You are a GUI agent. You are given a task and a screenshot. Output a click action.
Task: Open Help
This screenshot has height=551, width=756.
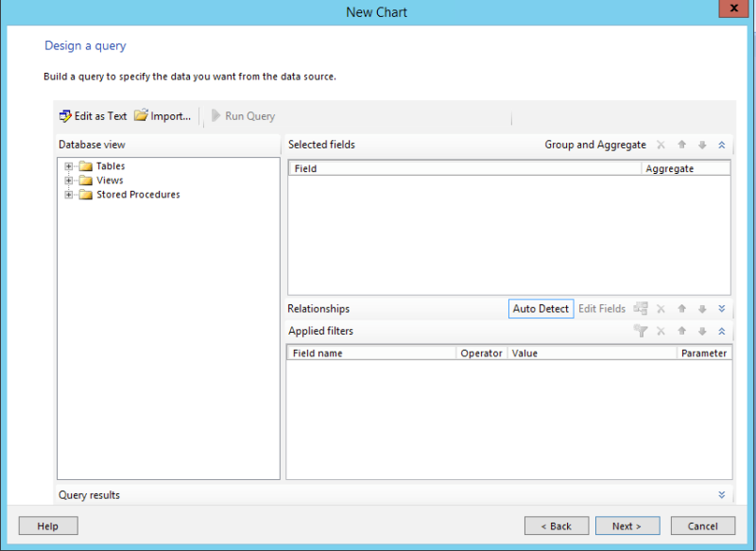pos(47,525)
